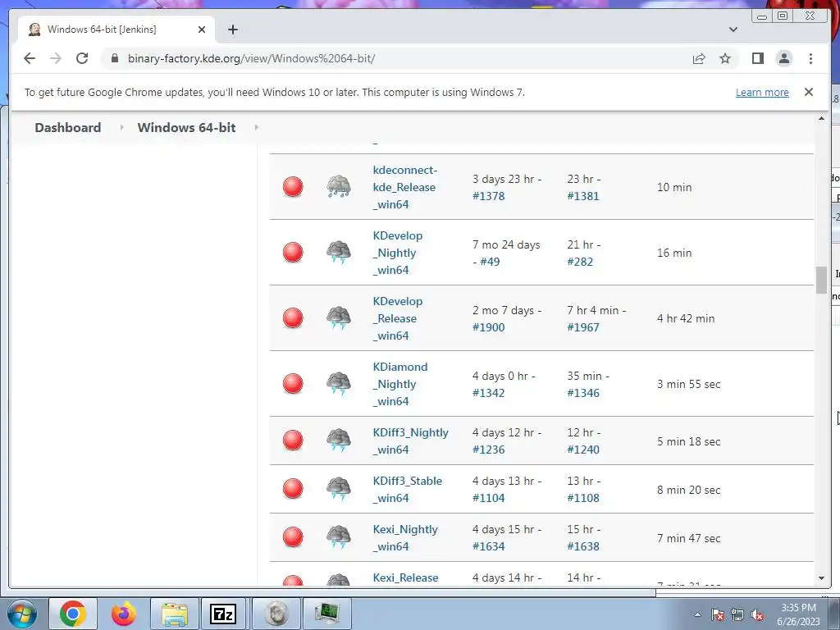Open Kexi build #1638 link

583,546
